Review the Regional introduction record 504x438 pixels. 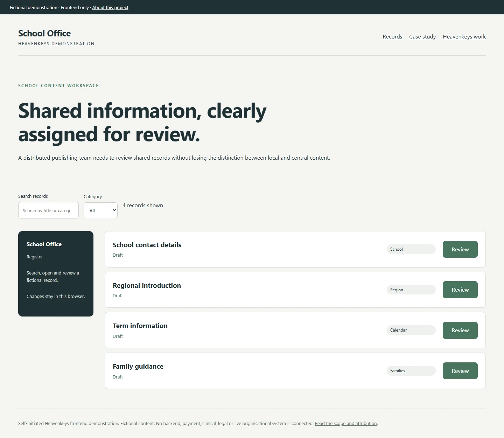[460, 290]
